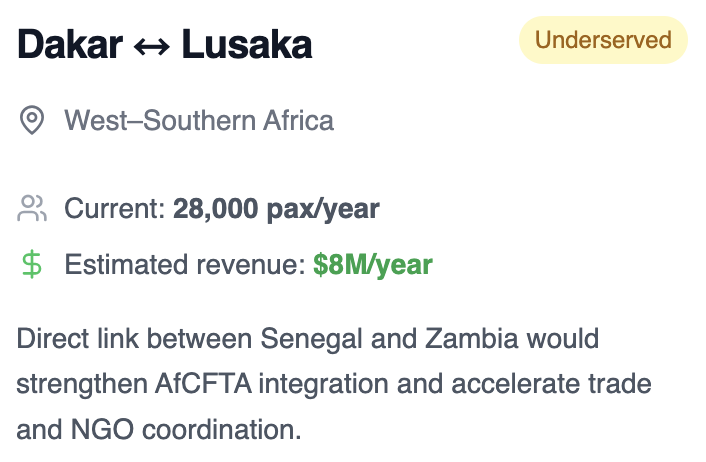Click the bidirectional arrow between Dakar and Lusaka
Image resolution: width=706 pixels, height=462 pixels.
(x=152, y=46)
